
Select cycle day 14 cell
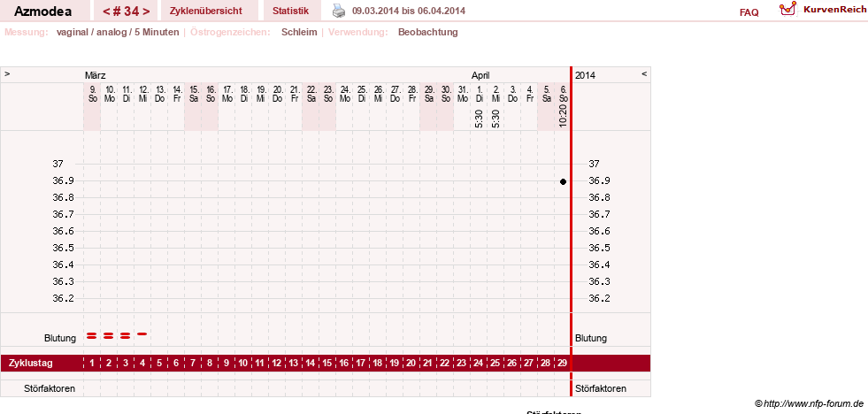311,363
